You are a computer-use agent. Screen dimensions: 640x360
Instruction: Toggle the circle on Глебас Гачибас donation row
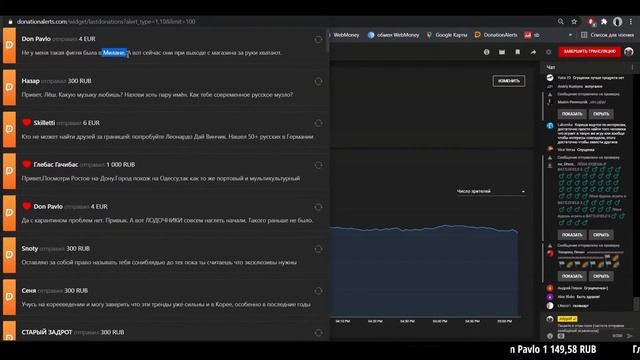(318, 165)
